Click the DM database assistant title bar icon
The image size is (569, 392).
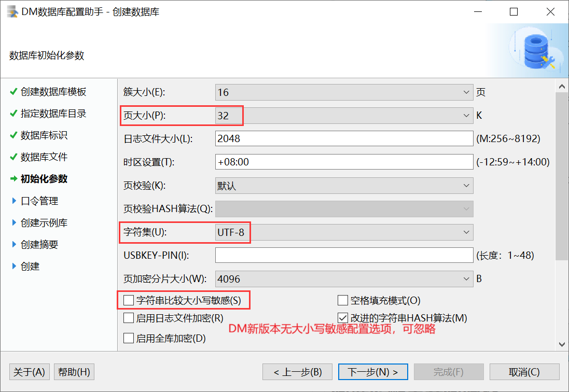[x=12, y=11]
